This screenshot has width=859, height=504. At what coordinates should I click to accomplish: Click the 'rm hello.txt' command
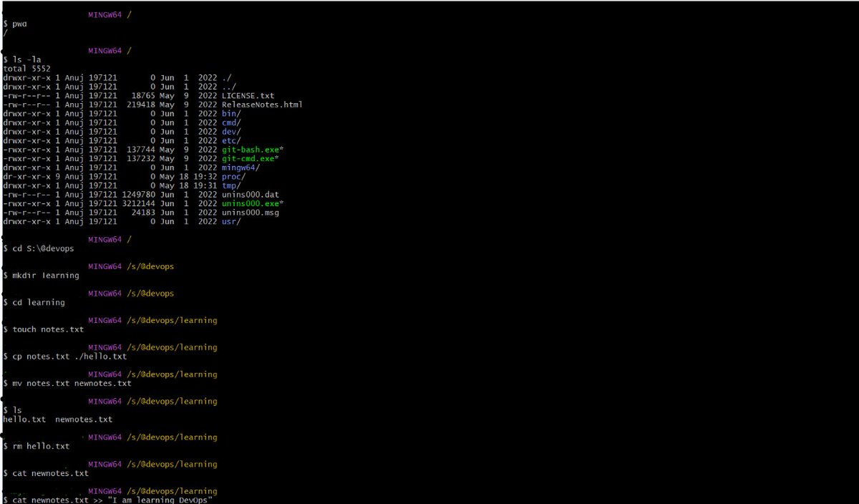pos(41,446)
